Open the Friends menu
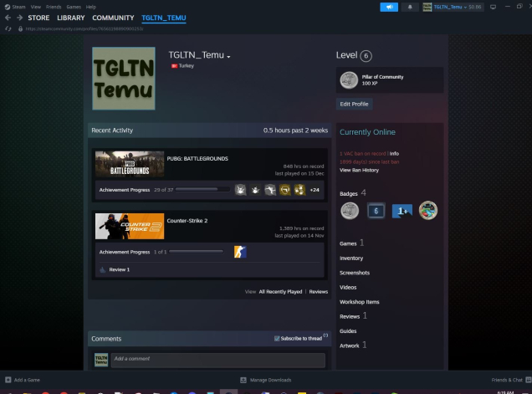 point(52,7)
